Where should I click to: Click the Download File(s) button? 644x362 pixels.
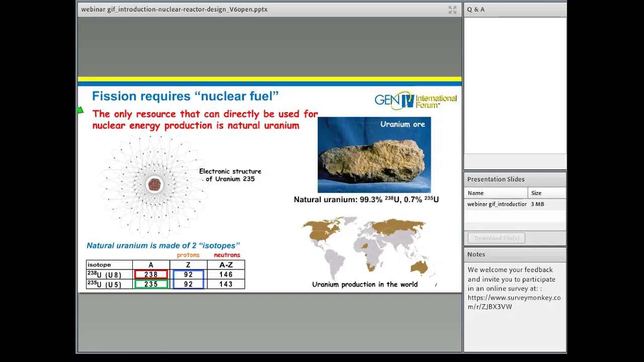coord(497,238)
